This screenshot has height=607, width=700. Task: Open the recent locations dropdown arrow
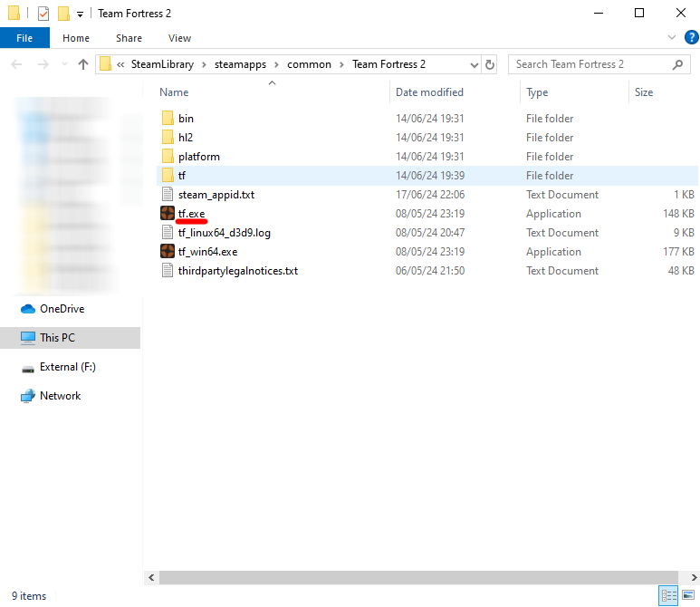(x=64, y=64)
